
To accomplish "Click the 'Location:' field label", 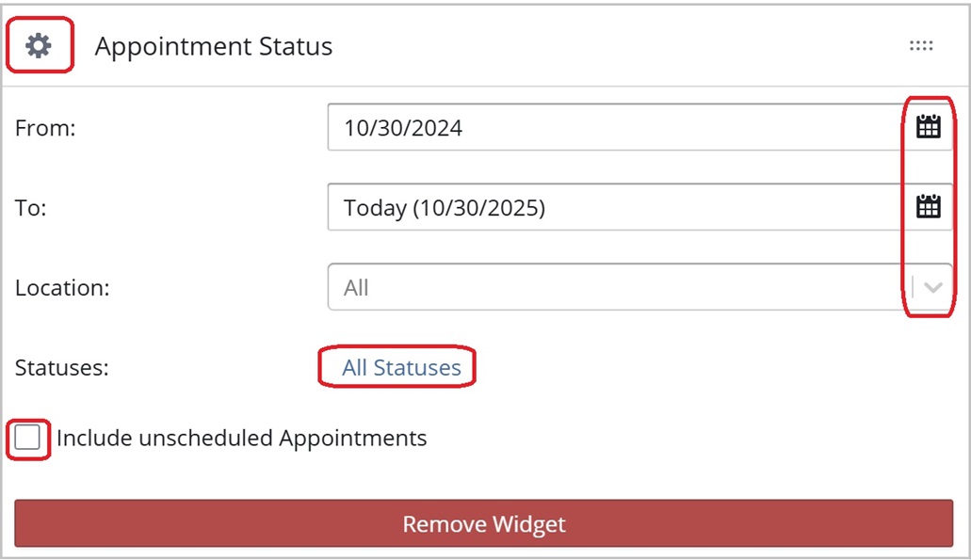I will tap(62, 288).
